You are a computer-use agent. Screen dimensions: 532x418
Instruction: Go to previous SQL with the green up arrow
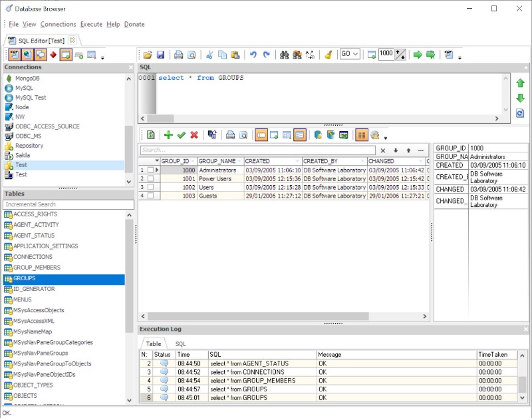(x=520, y=83)
